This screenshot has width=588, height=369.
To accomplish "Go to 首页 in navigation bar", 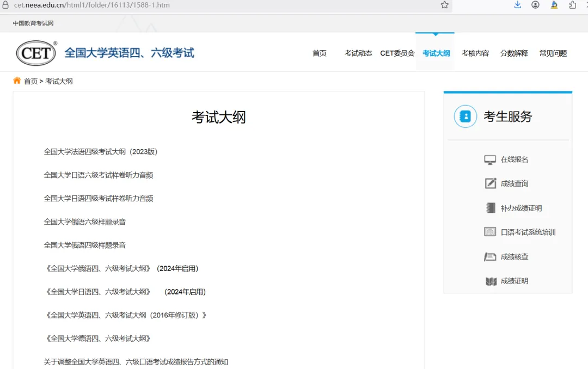I will point(320,53).
